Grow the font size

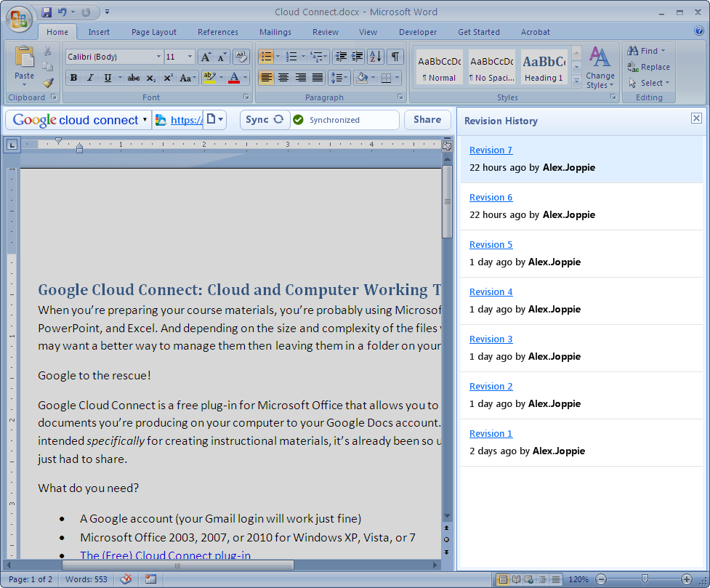tap(206, 57)
